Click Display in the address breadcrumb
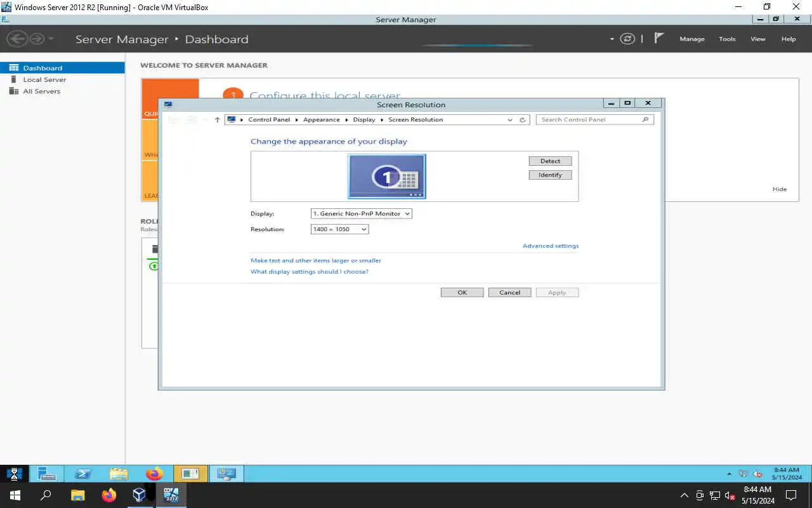Screen dimensions: 812x508 point(364,119)
